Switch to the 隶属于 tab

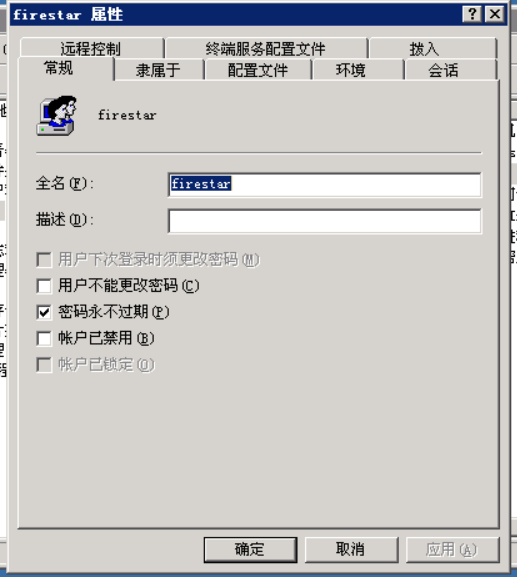pos(159,70)
